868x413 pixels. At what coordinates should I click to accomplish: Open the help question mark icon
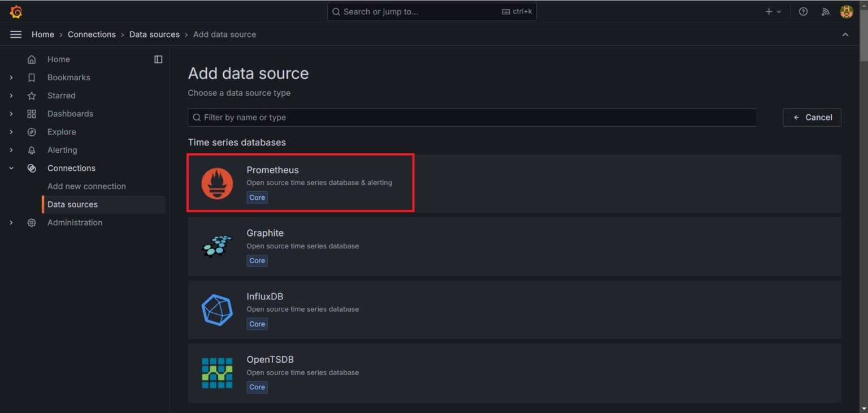click(803, 11)
